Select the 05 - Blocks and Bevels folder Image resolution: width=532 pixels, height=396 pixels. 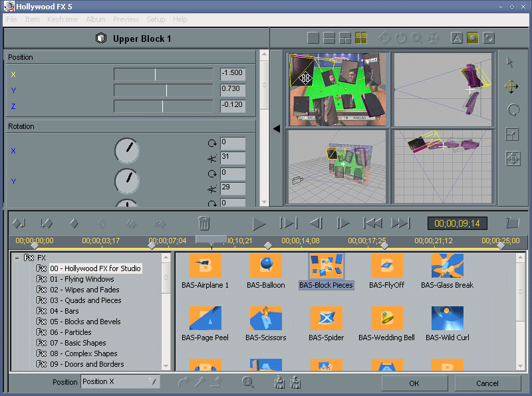(85, 322)
